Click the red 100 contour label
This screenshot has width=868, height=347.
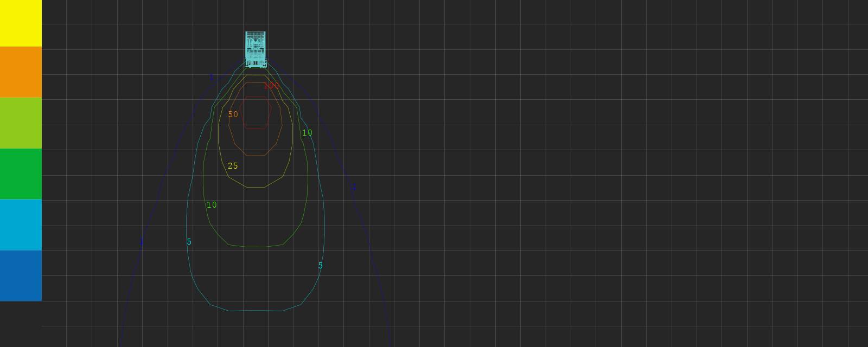coord(271,86)
